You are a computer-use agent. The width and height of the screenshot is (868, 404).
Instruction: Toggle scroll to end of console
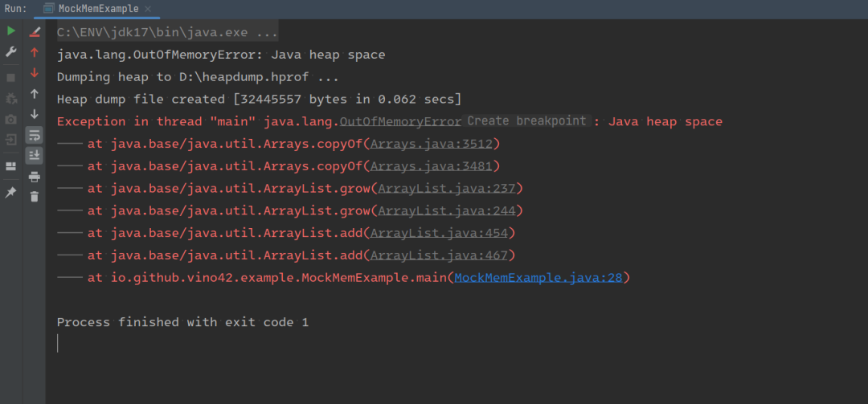click(x=35, y=155)
